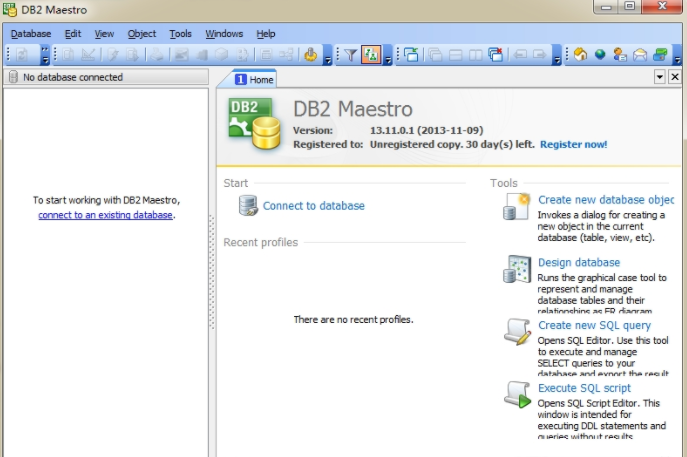Click 'connect to an existing database' link
Viewport: 687px width, 457px height.
(106, 215)
